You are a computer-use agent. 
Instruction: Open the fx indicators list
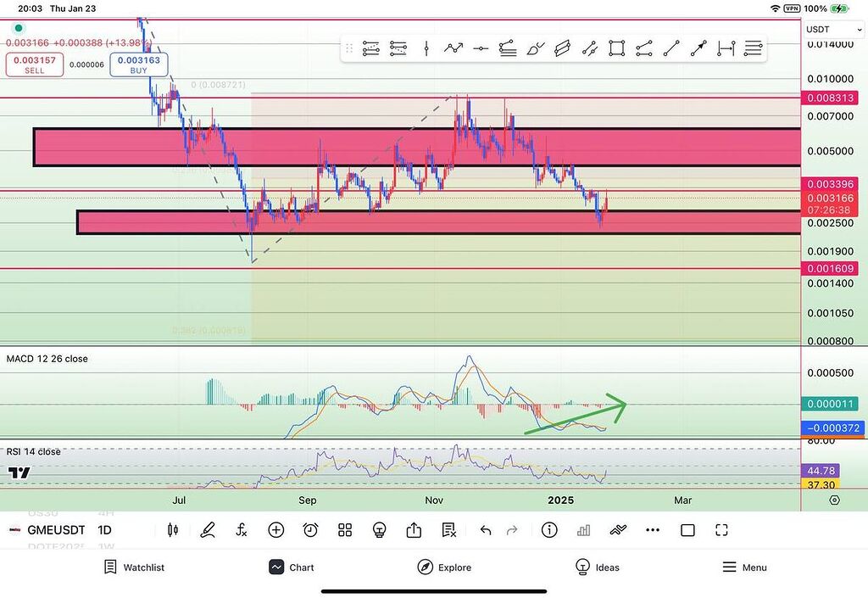[242, 530]
